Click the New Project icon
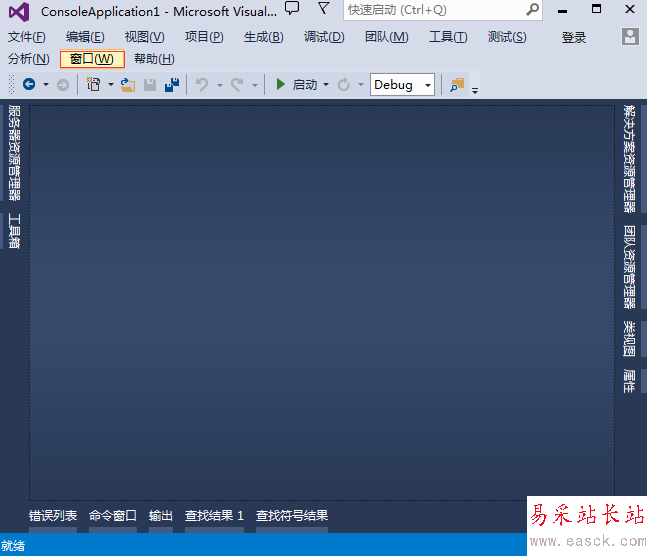The width and height of the screenshot is (647, 556). point(94,84)
